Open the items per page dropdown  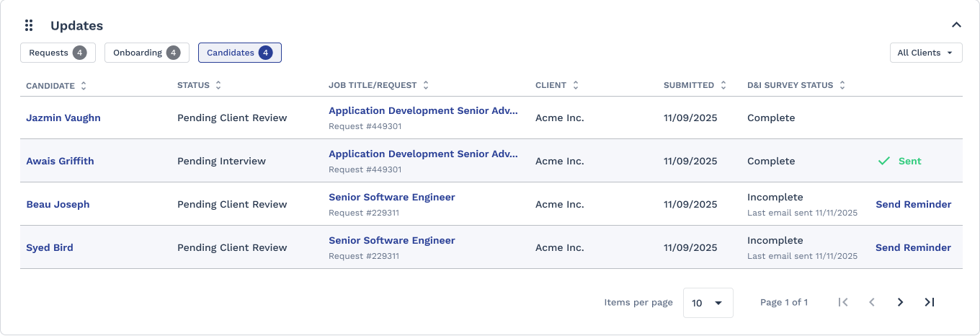pos(708,303)
